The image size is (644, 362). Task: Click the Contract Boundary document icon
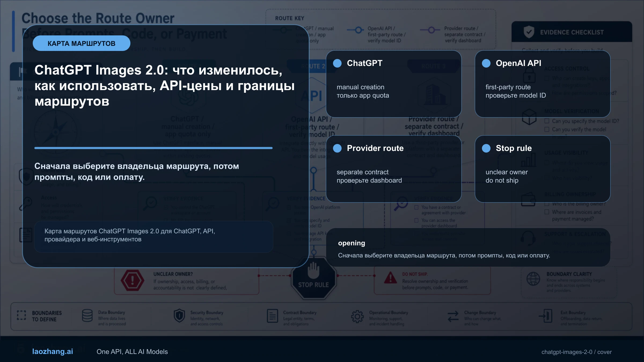pos(272,316)
